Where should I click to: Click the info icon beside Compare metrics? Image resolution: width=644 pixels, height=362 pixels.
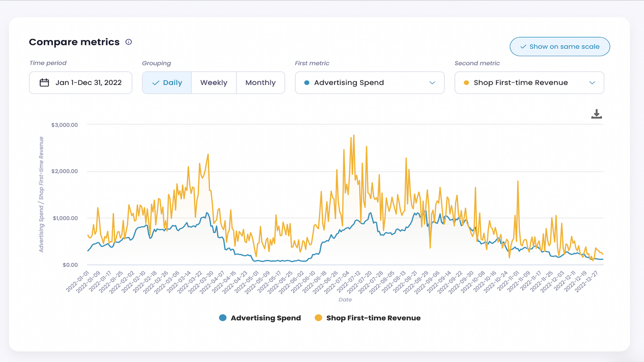coord(128,42)
